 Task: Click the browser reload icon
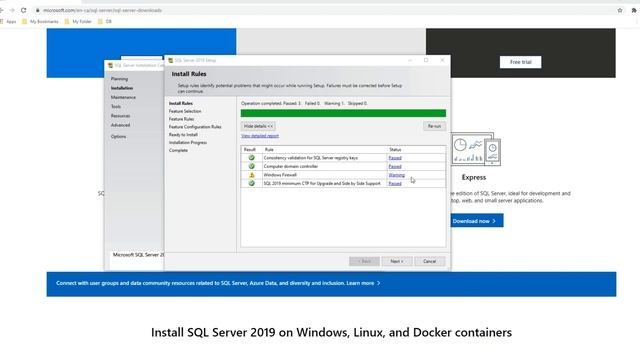(23, 10)
